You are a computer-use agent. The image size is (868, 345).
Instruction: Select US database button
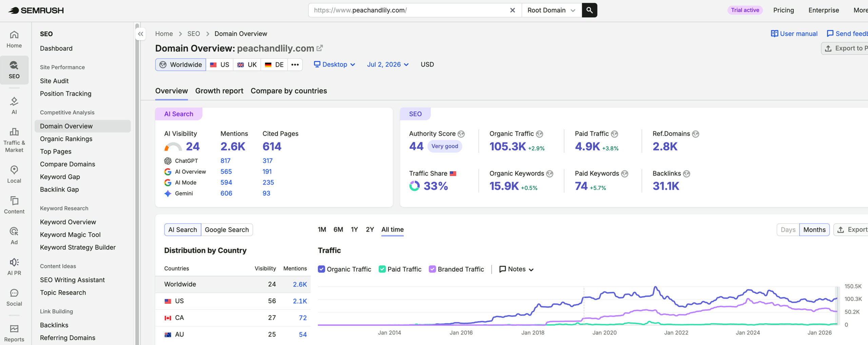coord(219,64)
